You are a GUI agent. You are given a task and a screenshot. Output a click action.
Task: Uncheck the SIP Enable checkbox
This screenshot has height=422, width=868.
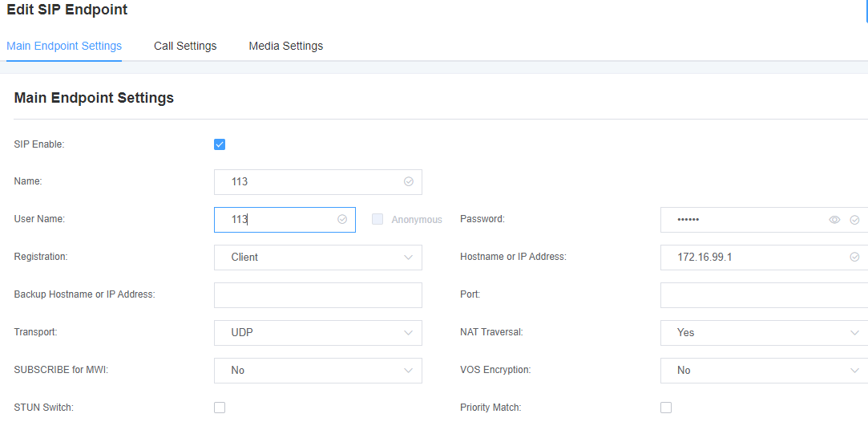click(220, 144)
